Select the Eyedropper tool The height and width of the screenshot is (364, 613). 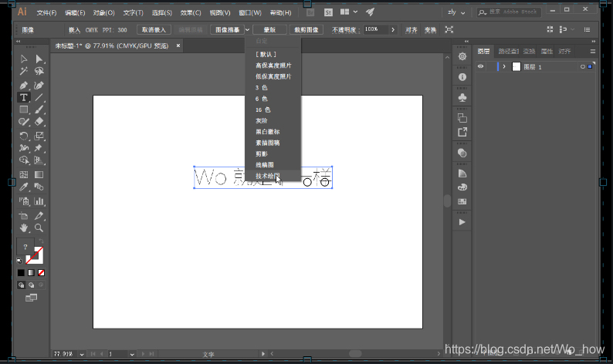tap(24, 187)
